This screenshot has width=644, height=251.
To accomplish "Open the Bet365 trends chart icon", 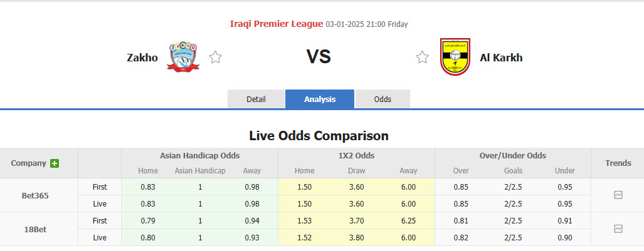I will [618, 195].
